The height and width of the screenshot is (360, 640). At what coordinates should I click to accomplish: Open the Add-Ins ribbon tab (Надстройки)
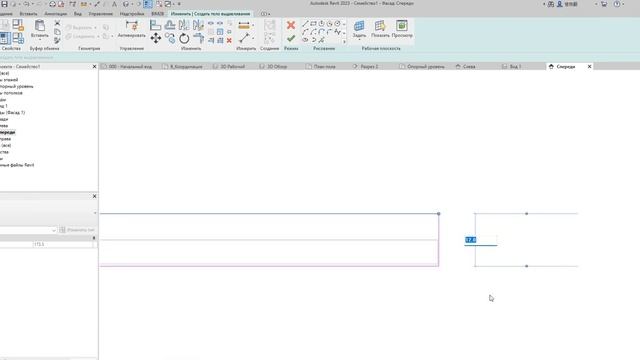coord(132,14)
